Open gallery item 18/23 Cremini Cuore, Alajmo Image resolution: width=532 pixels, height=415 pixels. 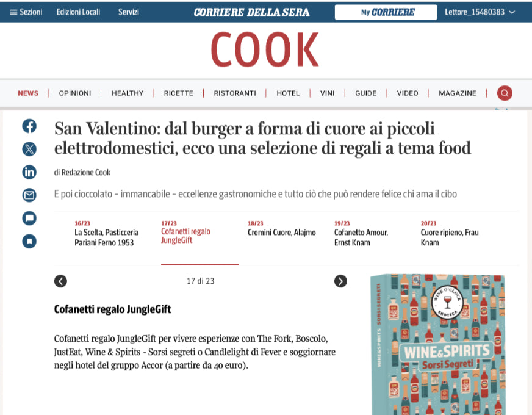pyautogui.click(x=282, y=228)
